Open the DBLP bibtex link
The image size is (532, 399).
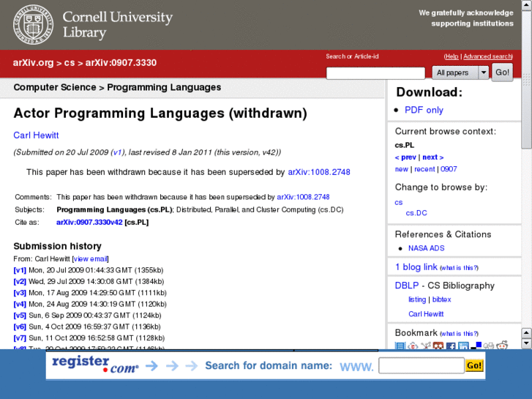441,299
